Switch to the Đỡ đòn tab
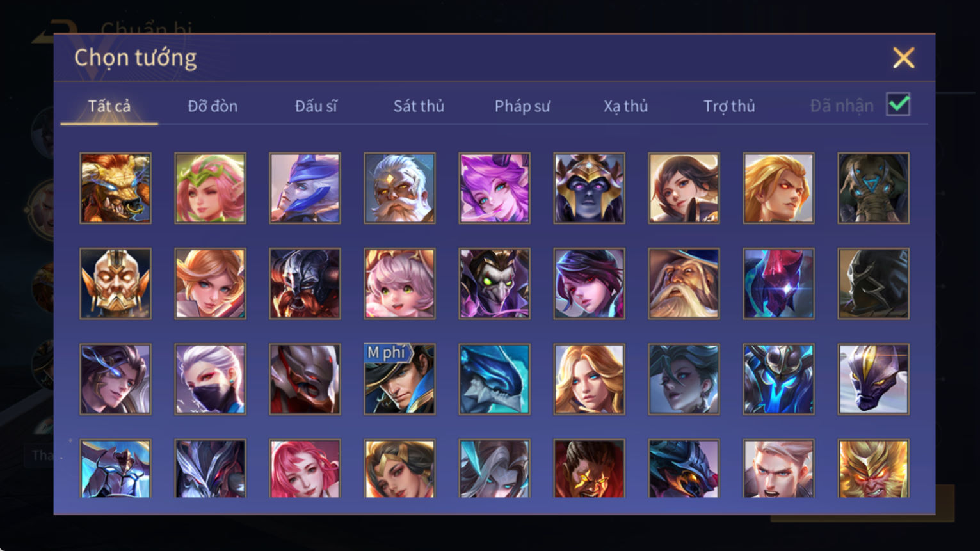This screenshot has height=551, width=980. pos(213,106)
